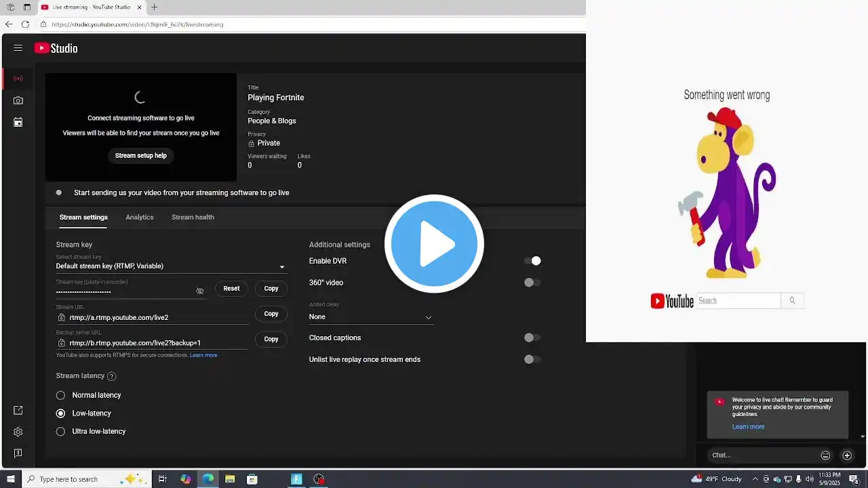The width and height of the screenshot is (868, 488).
Task: Copy the stream key
Action: 271,289
